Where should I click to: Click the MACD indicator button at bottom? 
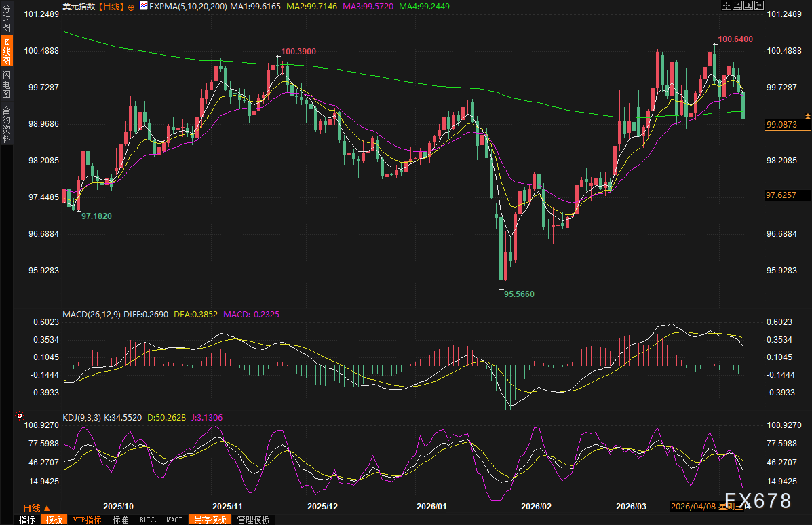coord(174,520)
